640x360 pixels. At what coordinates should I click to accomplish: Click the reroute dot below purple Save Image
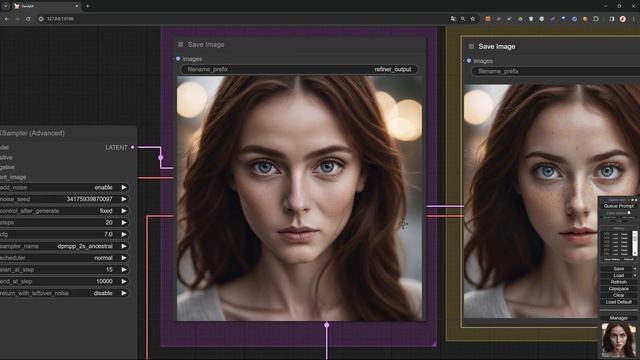click(x=327, y=325)
